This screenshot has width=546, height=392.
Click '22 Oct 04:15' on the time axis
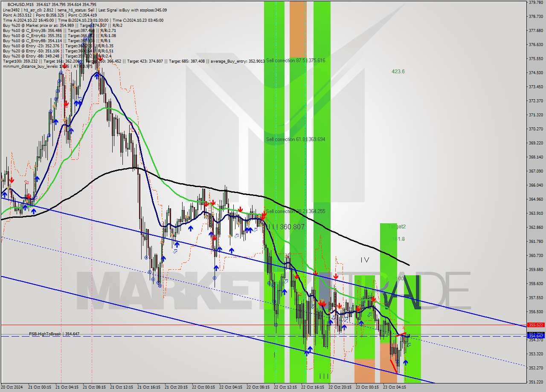(x=230, y=387)
